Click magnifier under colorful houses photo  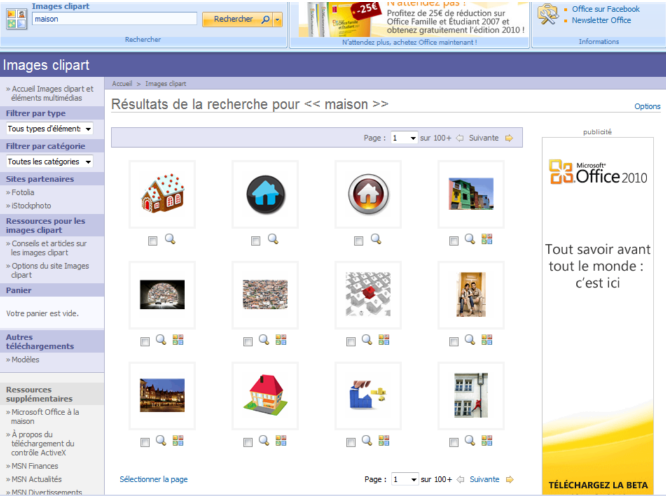pos(469,239)
